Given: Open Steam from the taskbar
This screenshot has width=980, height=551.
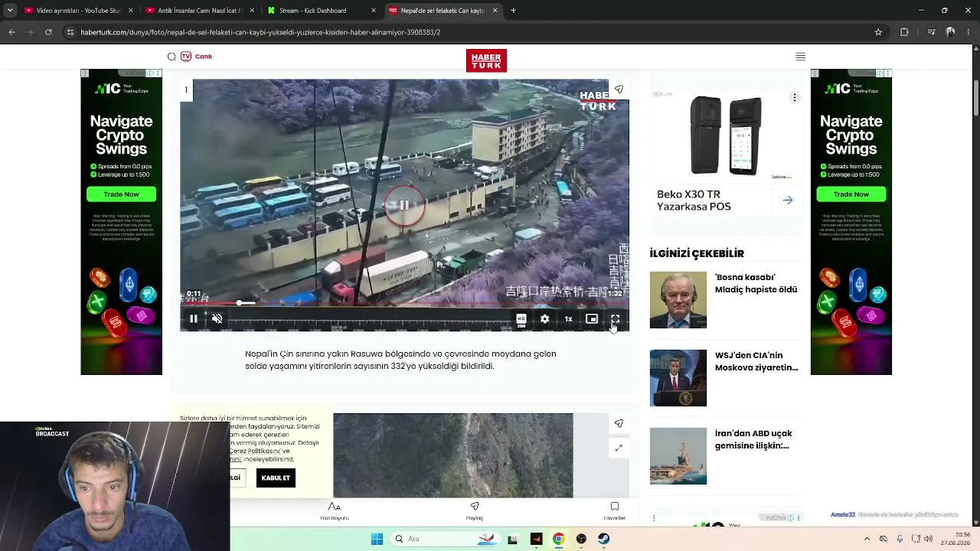Looking at the screenshot, I should click(604, 539).
